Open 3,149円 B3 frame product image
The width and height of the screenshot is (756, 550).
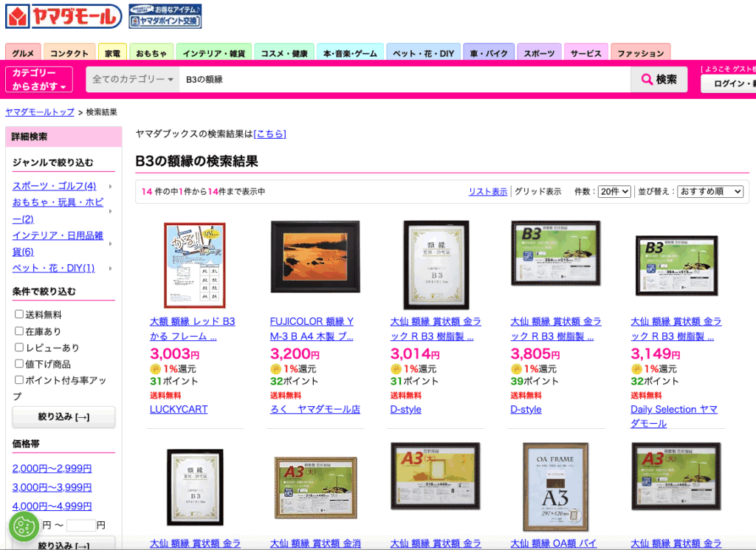676,266
